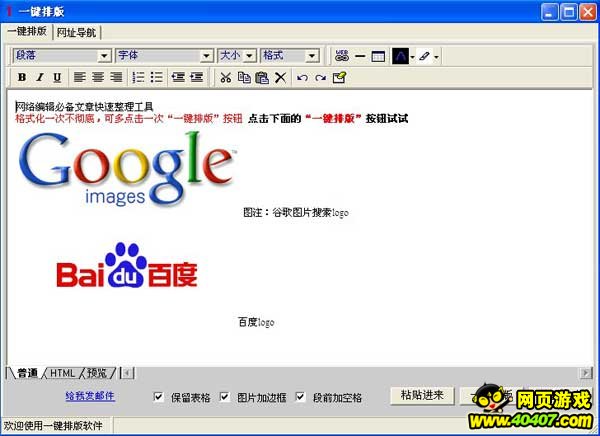Select the 预览 preview tab
This screenshot has height=436, width=600.
tap(97, 373)
